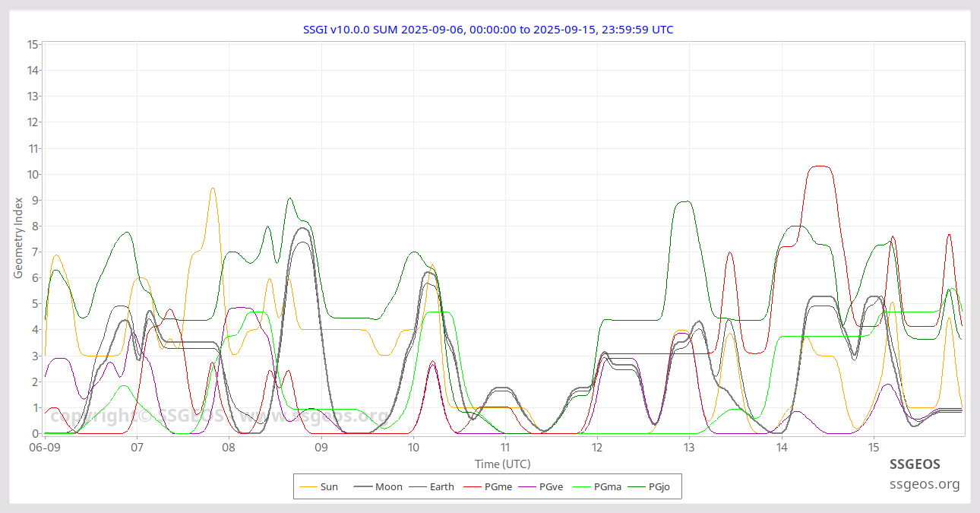Screen dimensions: 980x513
Task: Click the 06-09 date tick label
Action: (45, 448)
